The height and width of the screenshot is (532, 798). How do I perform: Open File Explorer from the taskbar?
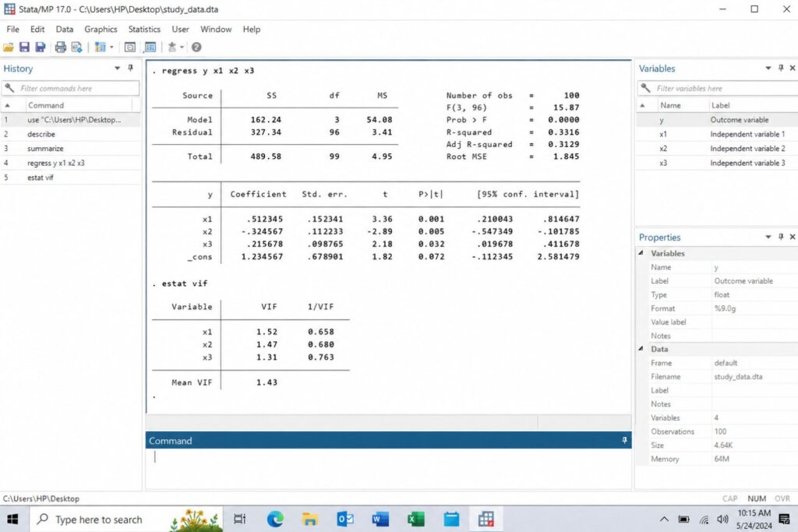tap(310, 520)
